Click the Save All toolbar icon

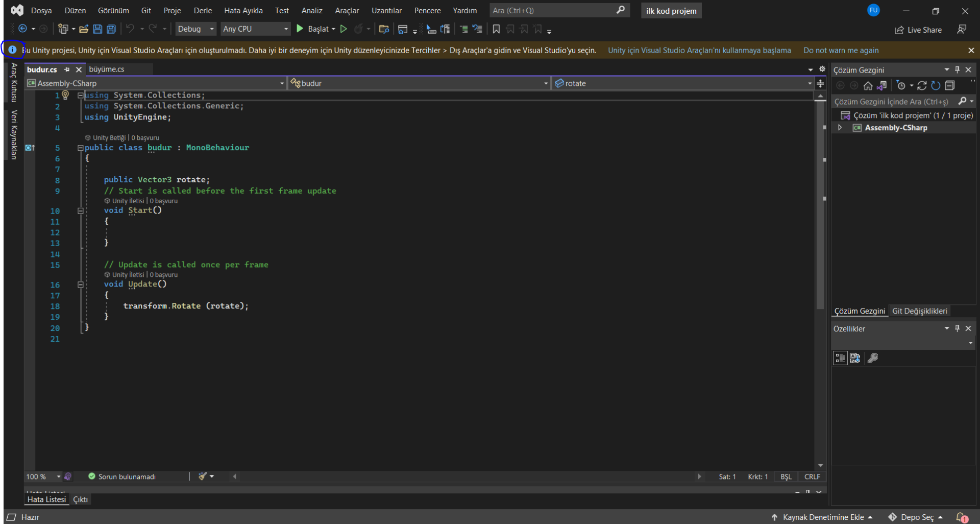(x=111, y=29)
